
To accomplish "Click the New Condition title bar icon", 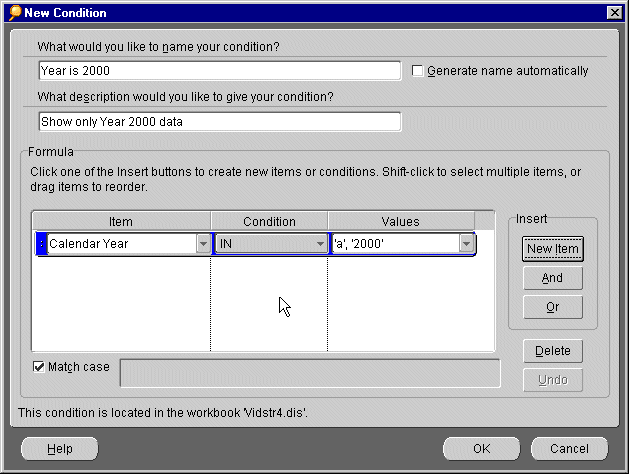I will (14, 12).
